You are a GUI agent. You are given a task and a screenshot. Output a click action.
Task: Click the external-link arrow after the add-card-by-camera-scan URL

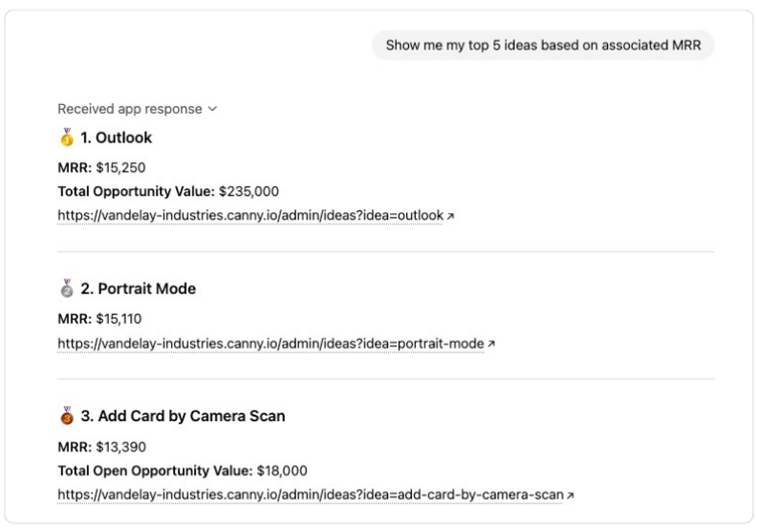point(571,496)
